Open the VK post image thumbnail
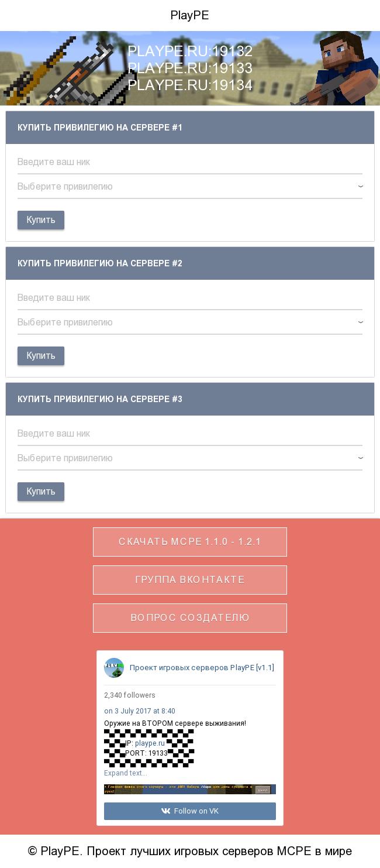The width and height of the screenshot is (380, 868). click(x=189, y=790)
